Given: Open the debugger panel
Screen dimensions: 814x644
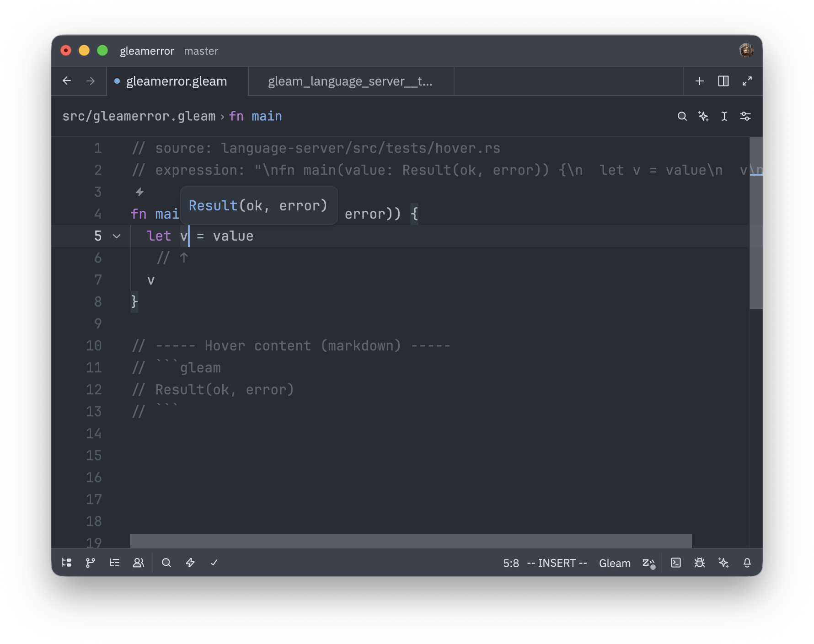Looking at the screenshot, I should [700, 563].
